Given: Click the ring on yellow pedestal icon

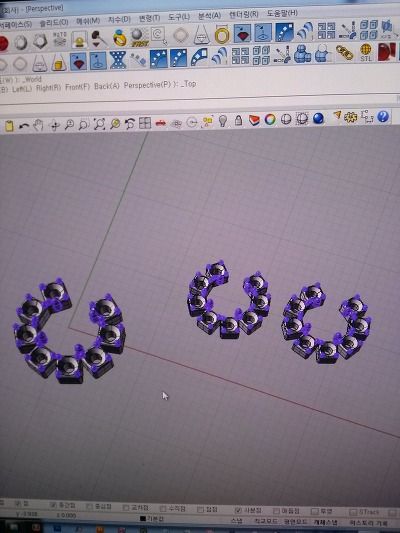Looking at the screenshot, I should point(80,39).
